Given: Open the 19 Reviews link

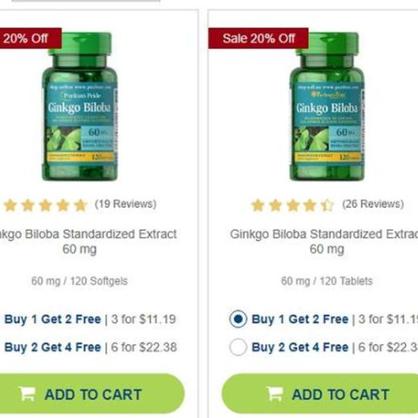Looking at the screenshot, I should 126,204.
